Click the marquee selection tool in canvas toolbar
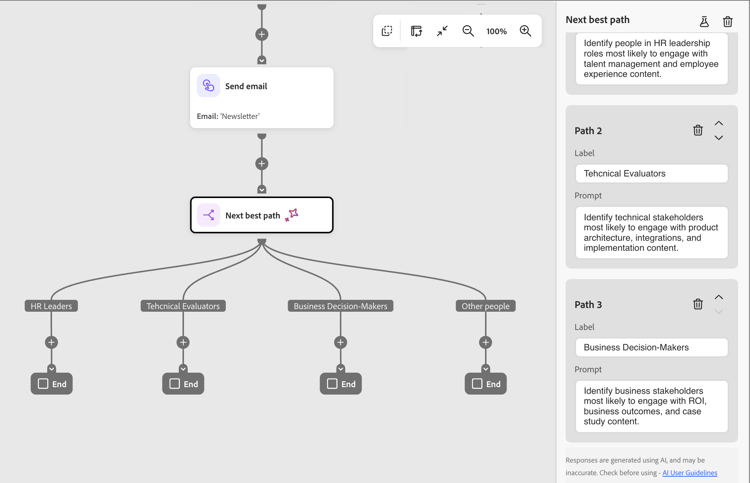Screen dimensions: 750x483 (387, 31)
